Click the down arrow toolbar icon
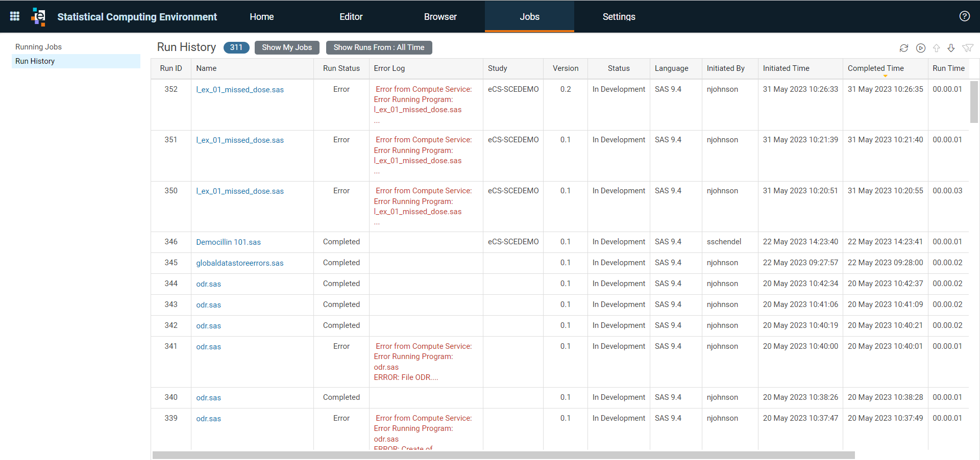The height and width of the screenshot is (460, 980). [x=951, y=48]
